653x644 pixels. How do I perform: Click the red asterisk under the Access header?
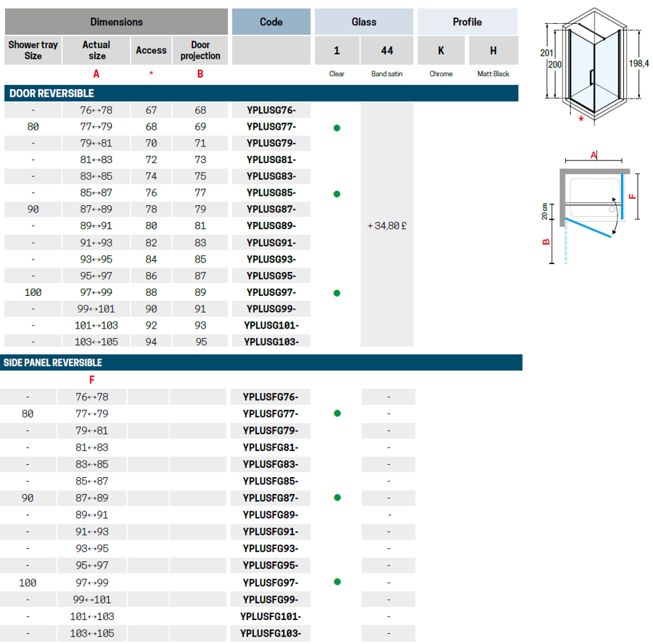pyautogui.click(x=151, y=74)
